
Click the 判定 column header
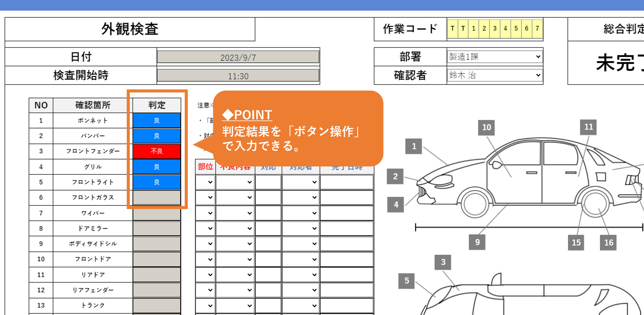click(x=157, y=105)
